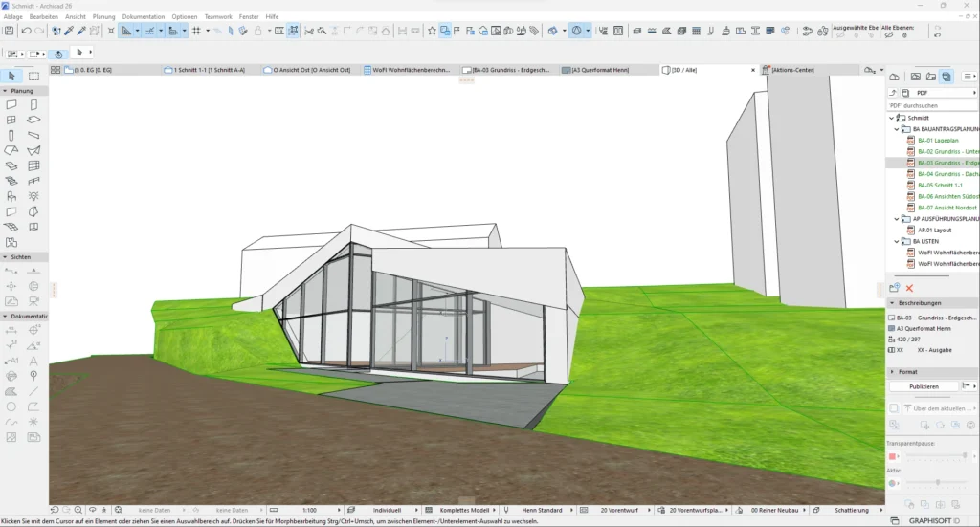Toggle the guide lines ruler button
Screen dimensions: 980x527
127,31
